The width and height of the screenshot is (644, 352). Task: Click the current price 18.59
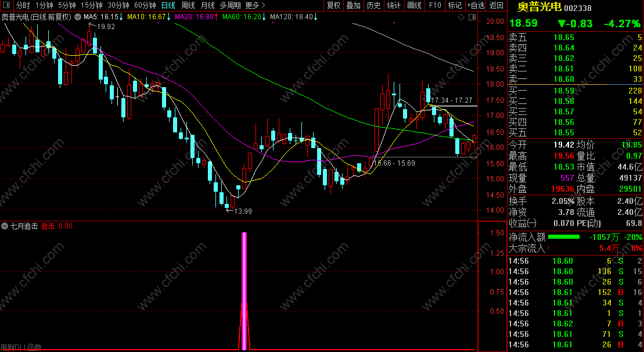(x=523, y=23)
